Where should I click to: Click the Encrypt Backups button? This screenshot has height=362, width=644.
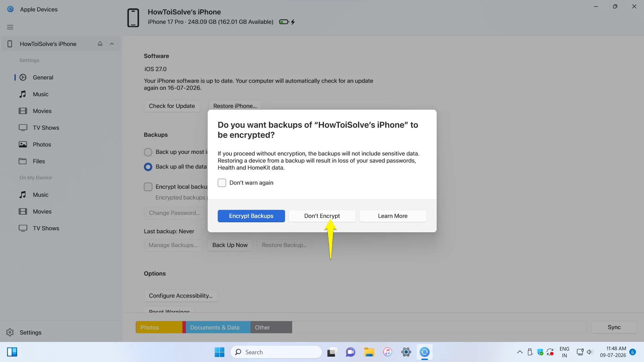tap(251, 216)
